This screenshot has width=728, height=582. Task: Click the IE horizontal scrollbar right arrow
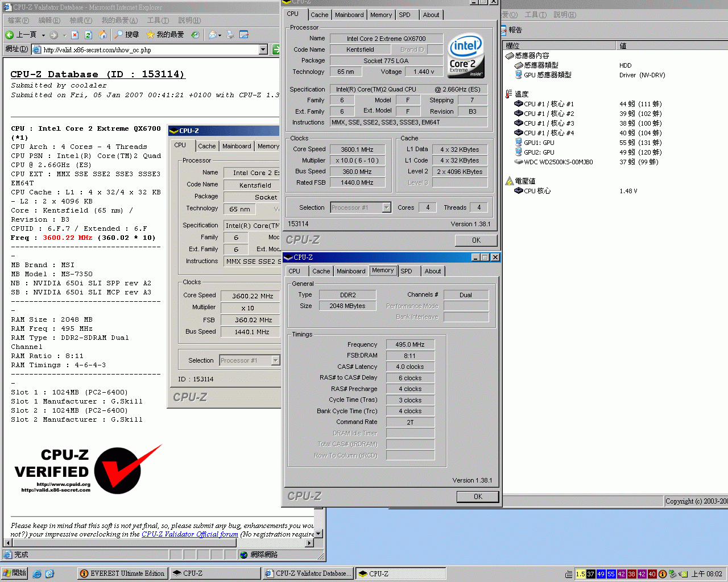click(309, 543)
